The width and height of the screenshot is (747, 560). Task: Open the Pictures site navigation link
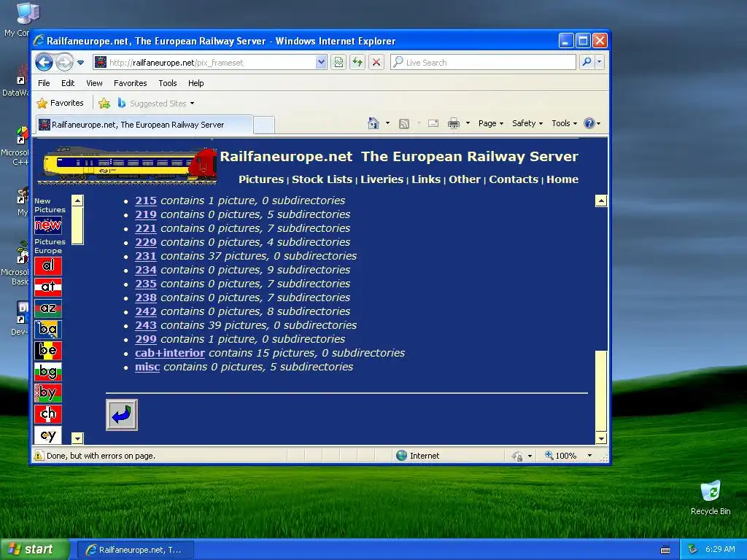[x=261, y=179]
